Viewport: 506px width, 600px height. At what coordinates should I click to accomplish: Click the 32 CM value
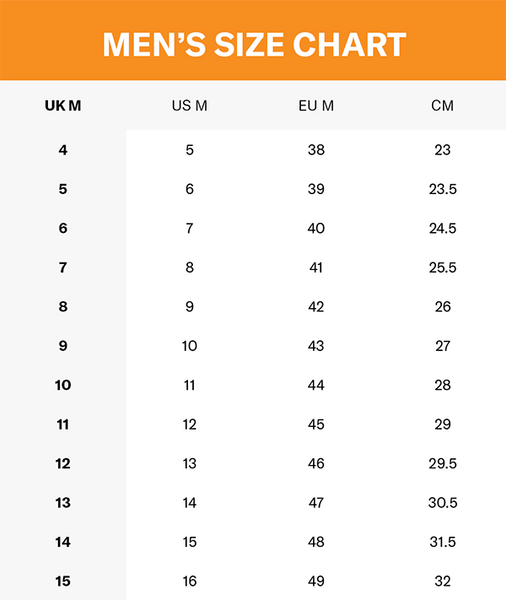click(442, 581)
